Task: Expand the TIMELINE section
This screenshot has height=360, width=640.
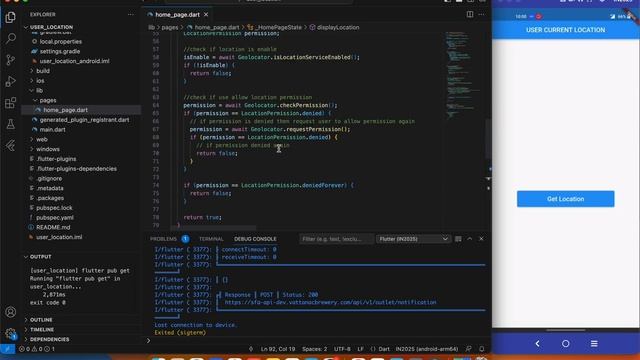Action: (42, 330)
